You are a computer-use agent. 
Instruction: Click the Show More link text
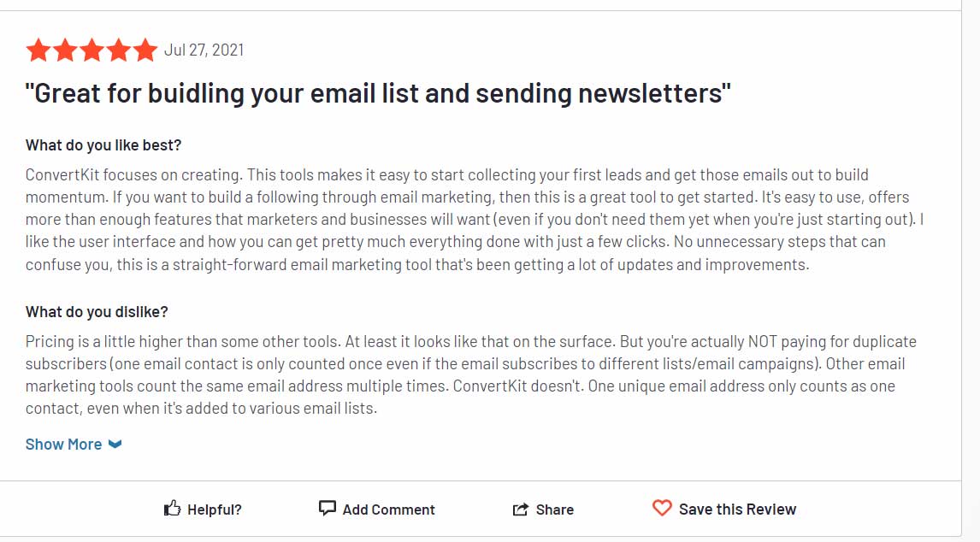click(x=64, y=445)
